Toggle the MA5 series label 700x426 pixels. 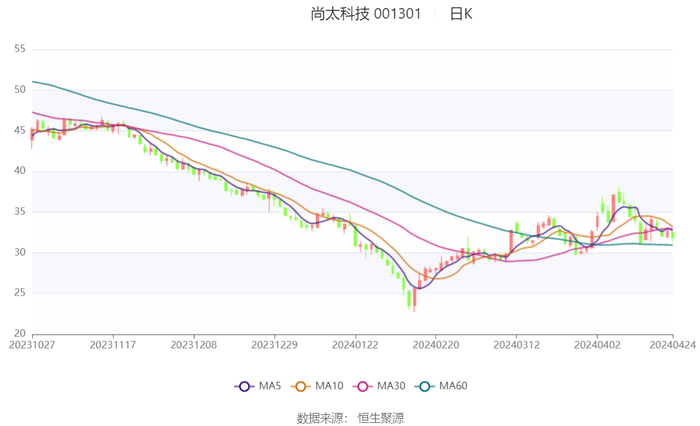point(270,386)
